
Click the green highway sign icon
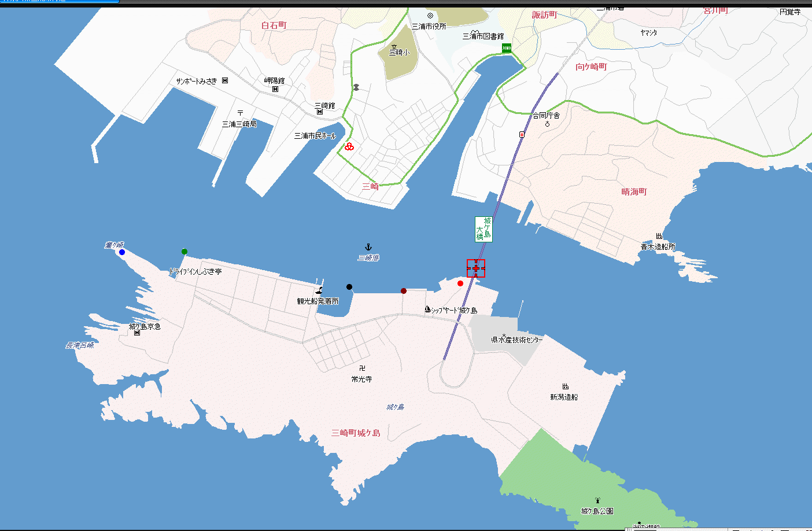[507, 49]
